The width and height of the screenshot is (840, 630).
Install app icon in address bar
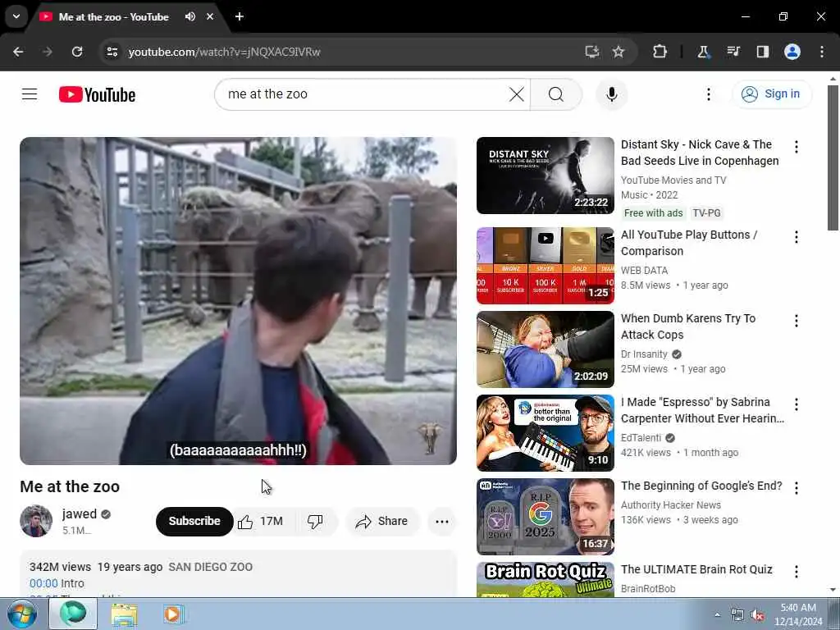[x=591, y=52]
